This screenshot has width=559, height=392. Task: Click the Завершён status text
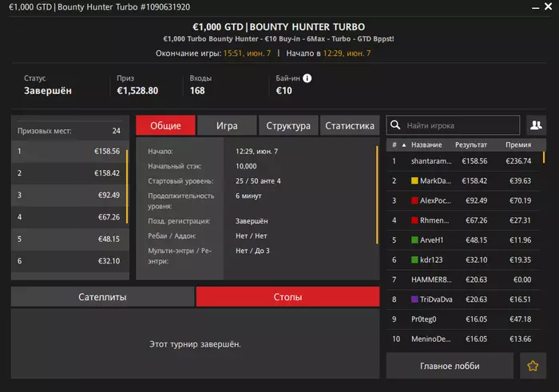[x=48, y=91]
